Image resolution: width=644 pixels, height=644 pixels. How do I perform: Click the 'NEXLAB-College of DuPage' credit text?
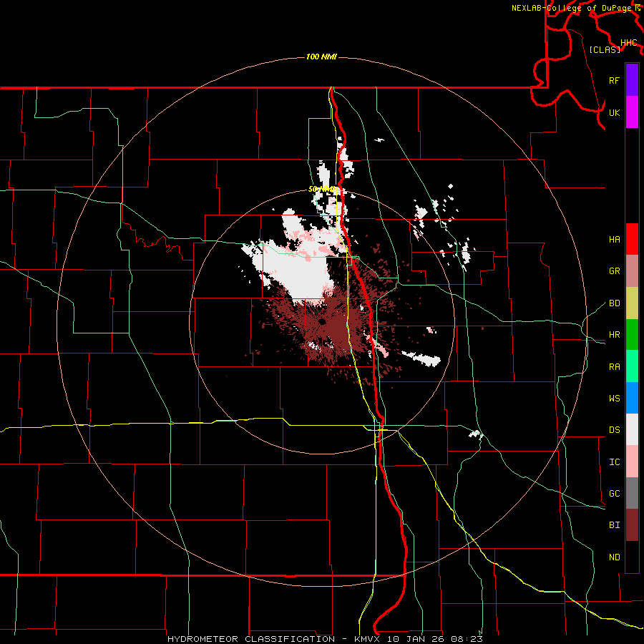[572, 8]
